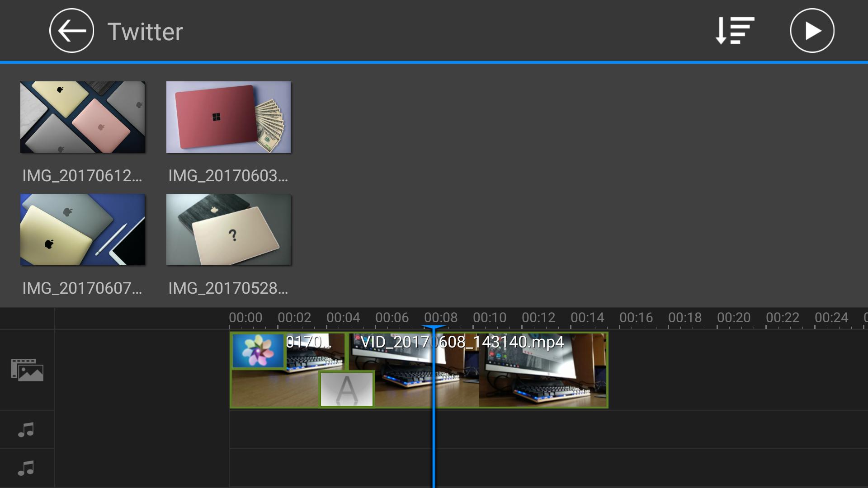Screen dimensions: 868x488
Task: Click the blue playhead handle
Action: click(434, 327)
